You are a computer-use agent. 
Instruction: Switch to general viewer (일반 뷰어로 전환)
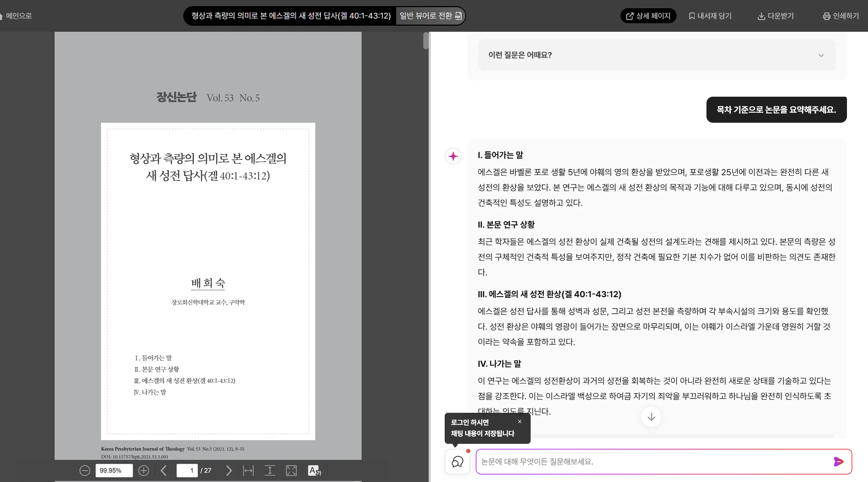click(x=430, y=16)
